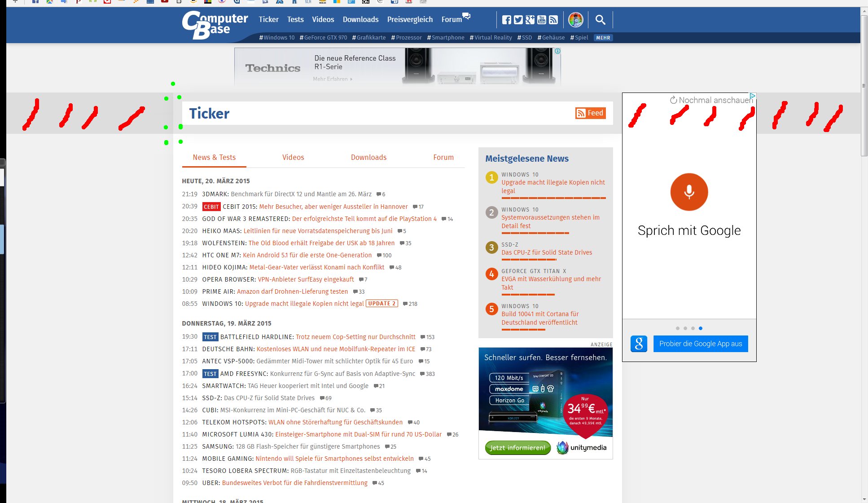Open the ComputerBase Facebook page icon

tap(506, 20)
